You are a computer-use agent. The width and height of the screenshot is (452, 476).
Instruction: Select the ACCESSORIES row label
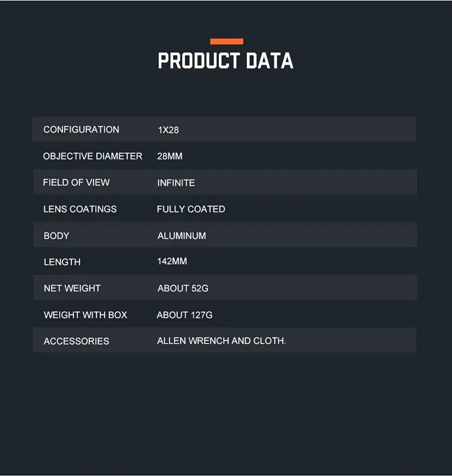[77, 341]
